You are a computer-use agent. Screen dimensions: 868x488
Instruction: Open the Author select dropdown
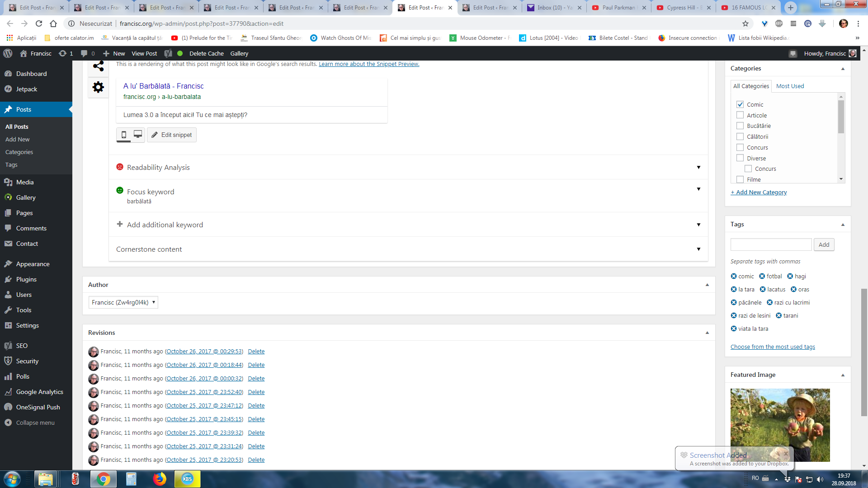[x=123, y=302]
